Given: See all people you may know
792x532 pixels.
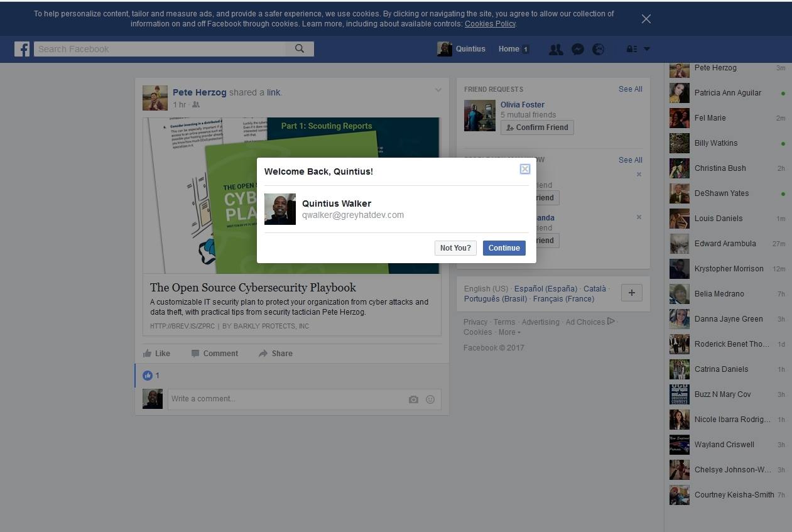Looking at the screenshot, I should (631, 160).
